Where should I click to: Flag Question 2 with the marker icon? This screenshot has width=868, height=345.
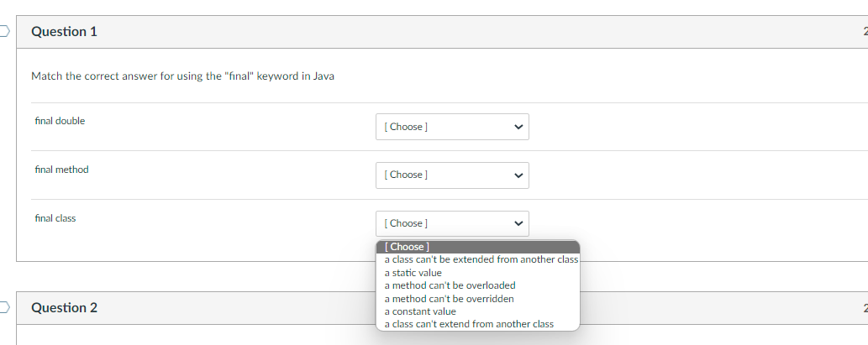[4, 308]
